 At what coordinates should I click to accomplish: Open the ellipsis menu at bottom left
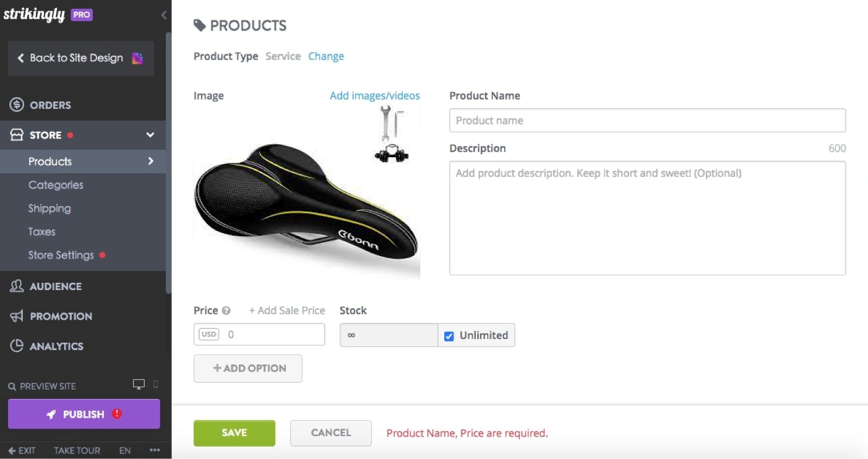pyautogui.click(x=155, y=451)
